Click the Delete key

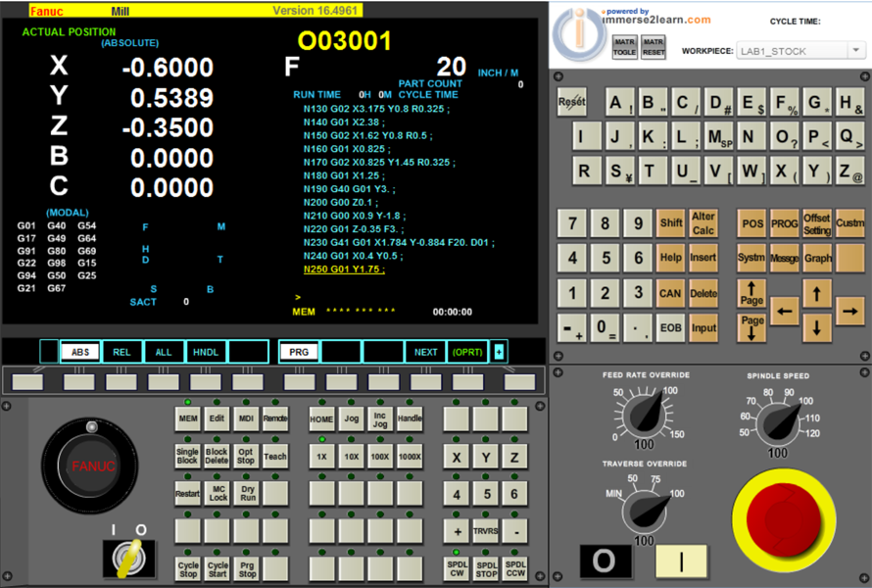703,293
